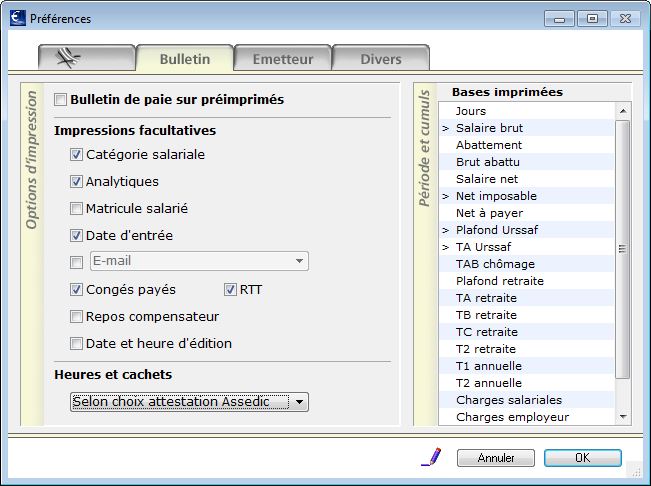Uncheck Congés payés
The height and width of the screenshot is (486, 651).
click(76, 290)
